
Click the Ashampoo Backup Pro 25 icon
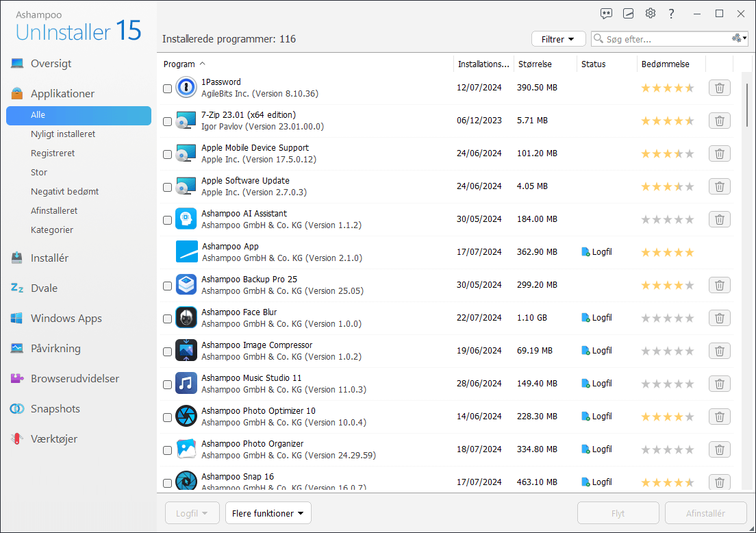click(186, 284)
